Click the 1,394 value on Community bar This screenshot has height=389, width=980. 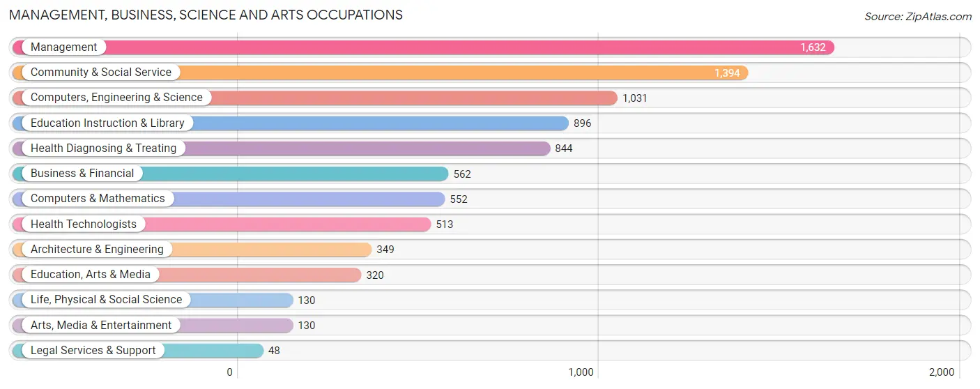click(727, 73)
